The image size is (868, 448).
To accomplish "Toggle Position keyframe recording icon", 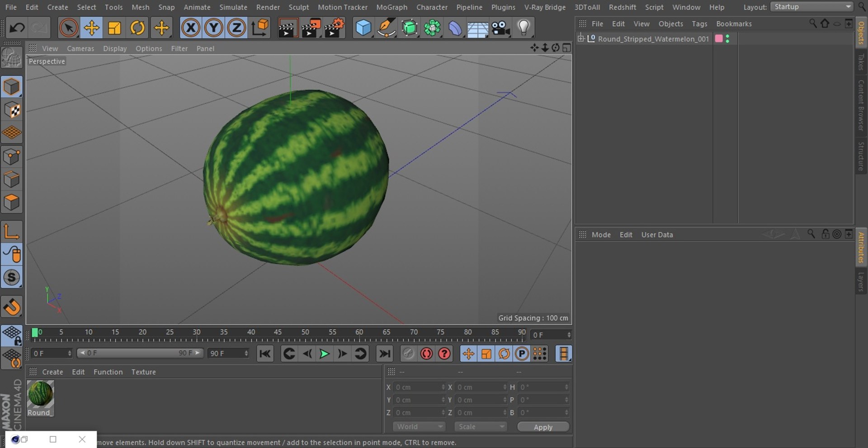I will (468, 354).
